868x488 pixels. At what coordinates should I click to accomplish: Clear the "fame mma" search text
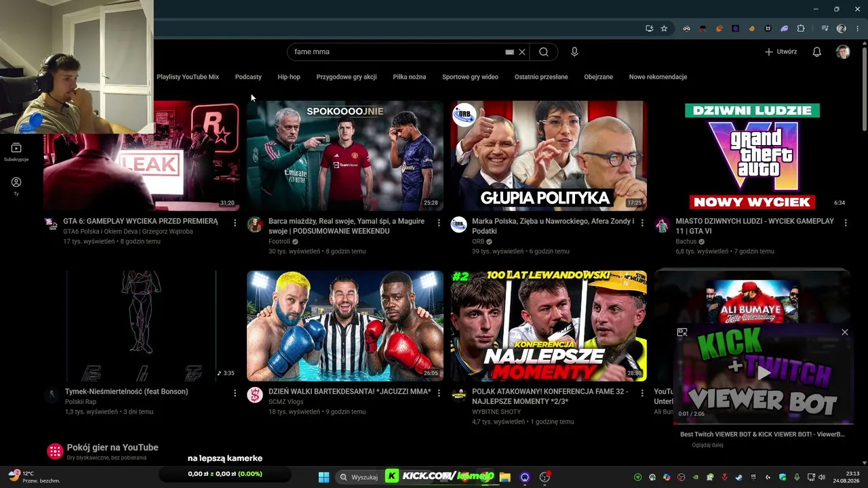coord(522,52)
